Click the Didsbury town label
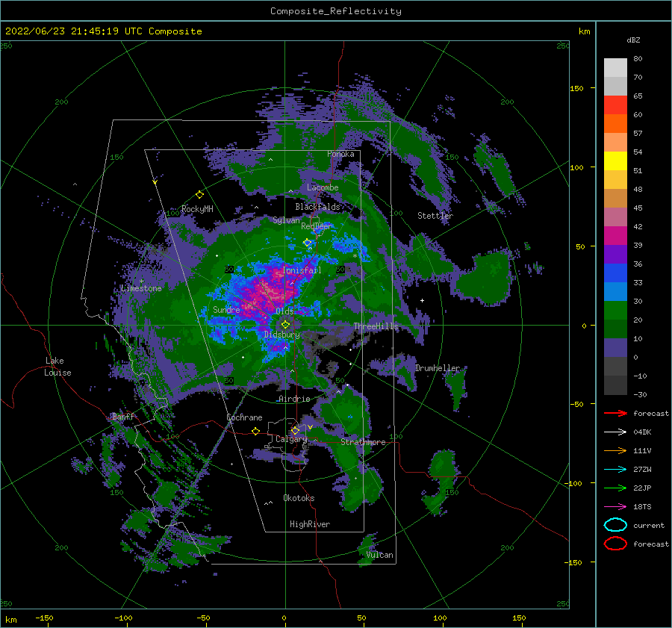This screenshot has height=628, width=672. 281,335
